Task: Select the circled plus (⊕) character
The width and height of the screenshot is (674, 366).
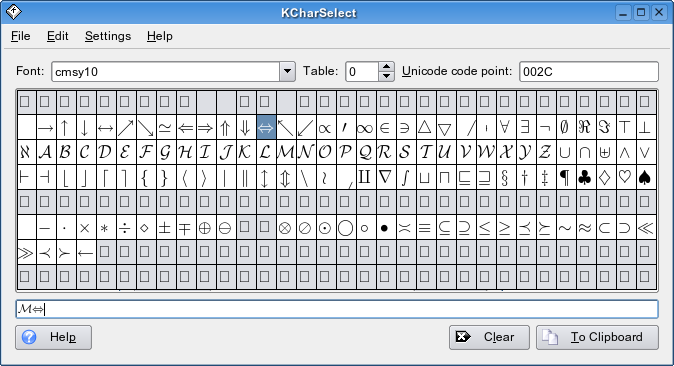Action: (205, 228)
